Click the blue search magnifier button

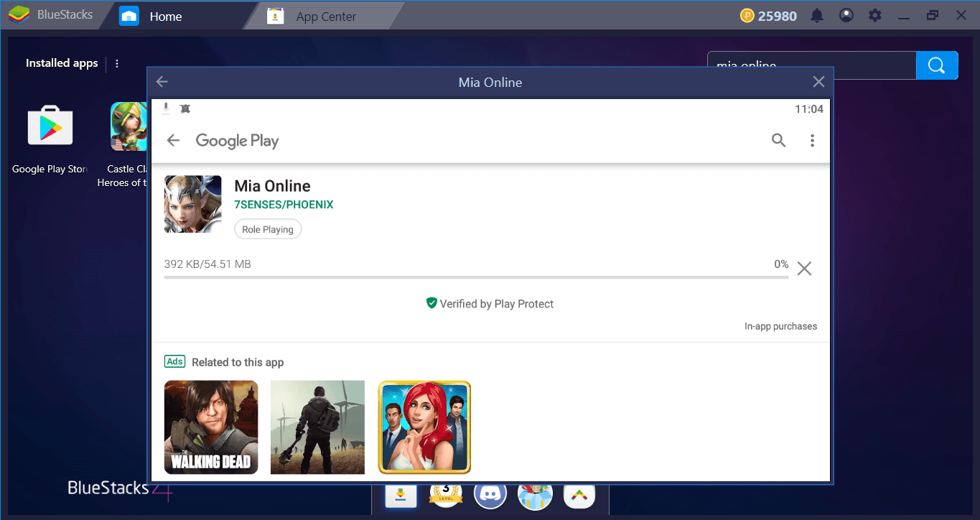(937, 65)
